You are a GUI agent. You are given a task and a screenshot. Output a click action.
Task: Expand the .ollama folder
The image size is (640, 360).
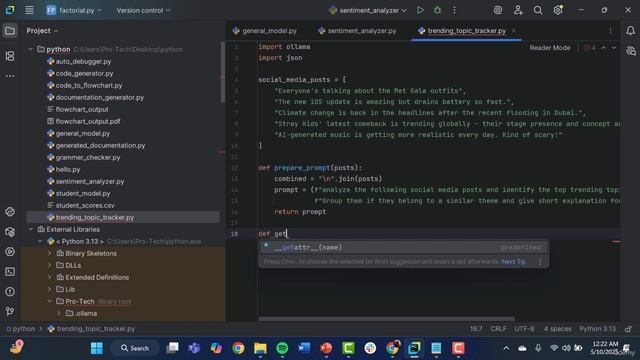tap(59, 313)
